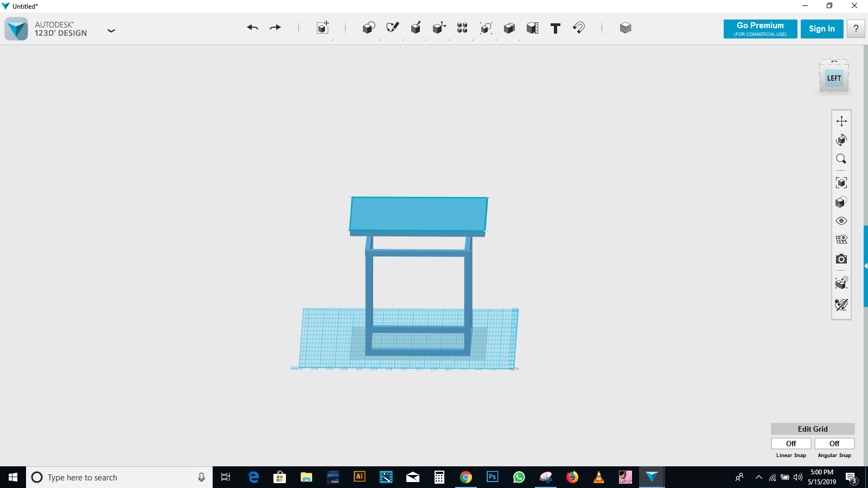Undo the last action
Screen dimensions: 868x488
pos(252,28)
